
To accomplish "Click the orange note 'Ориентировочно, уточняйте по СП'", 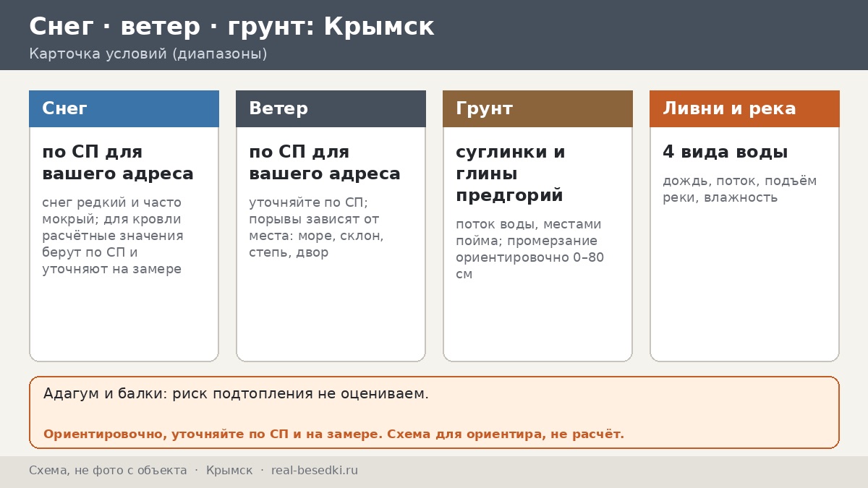I will (x=213, y=435).
